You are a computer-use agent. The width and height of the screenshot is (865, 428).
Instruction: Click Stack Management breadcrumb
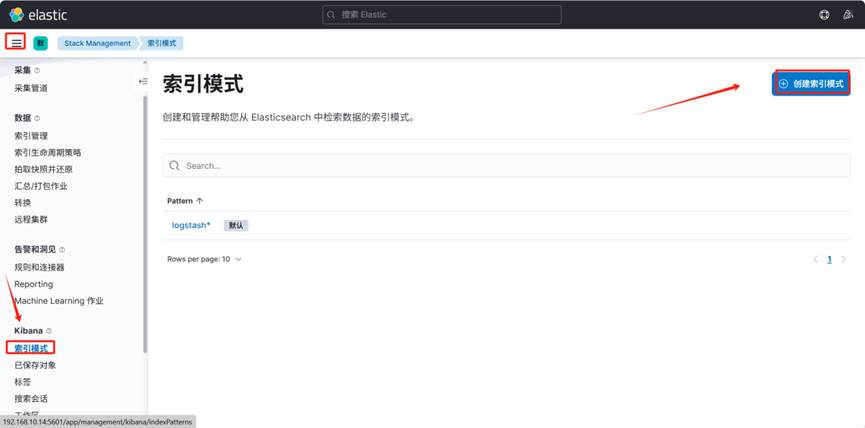click(x=98, y=43)
